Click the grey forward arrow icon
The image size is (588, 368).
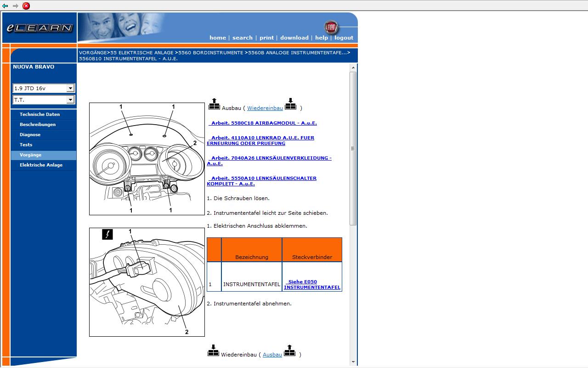tap(16, 6)
